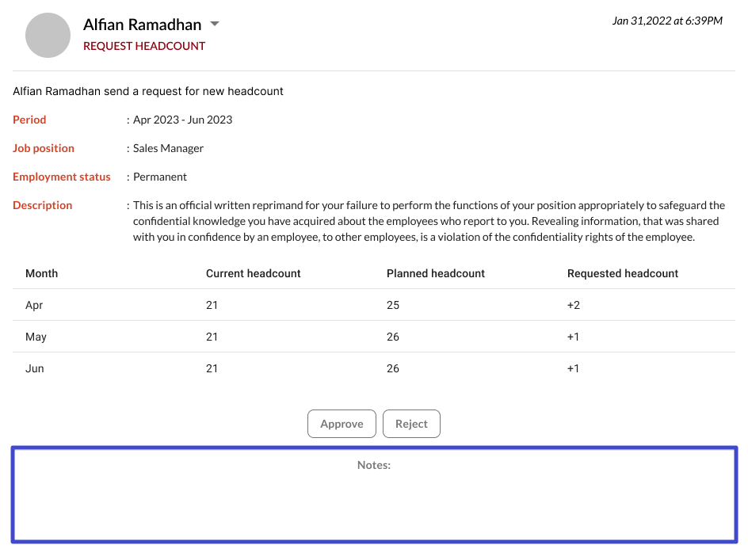Click the gray profile avatar circle
The width and height of the screenshot is (748, 560).
(x=48, y=36)
